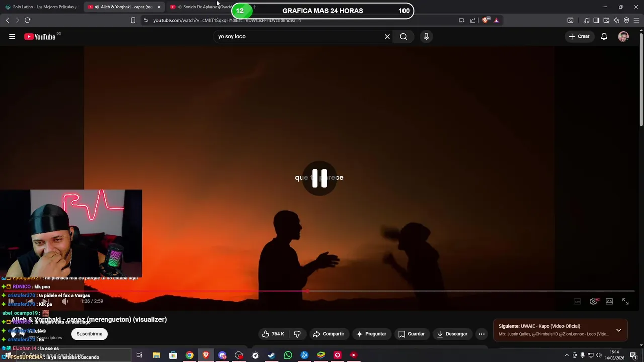Open the YouTube notifications bell
Image resolution: width=644 pixels, height=362 pixels.
604,36
